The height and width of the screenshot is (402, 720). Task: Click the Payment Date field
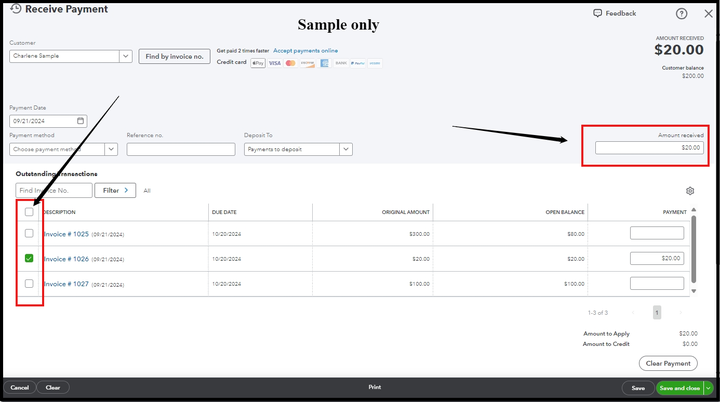(x=48, y=121)
